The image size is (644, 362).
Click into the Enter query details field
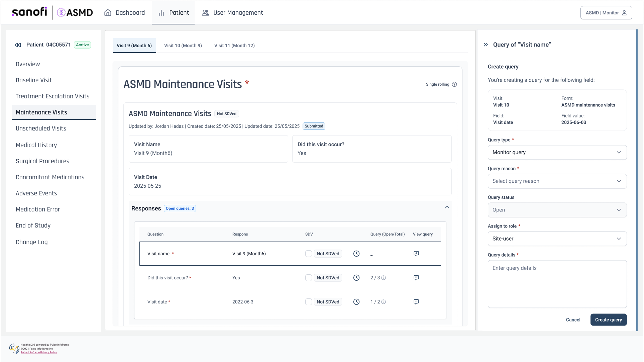(557, 284)
